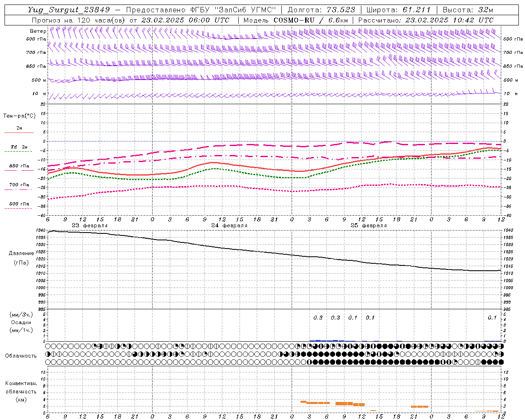Click the elevation text Высота: 32м
The height and width of the screenshot is (420, 525).
pos(468,10)
